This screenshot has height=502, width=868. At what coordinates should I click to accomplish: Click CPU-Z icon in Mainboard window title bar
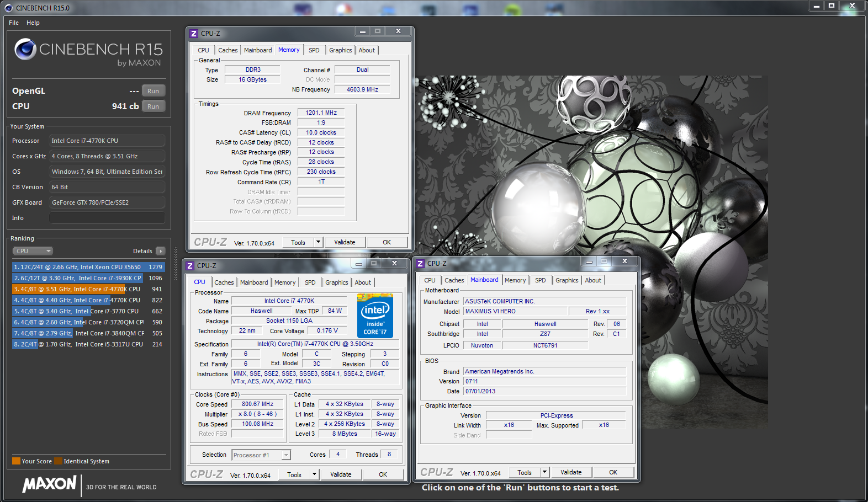420,264
